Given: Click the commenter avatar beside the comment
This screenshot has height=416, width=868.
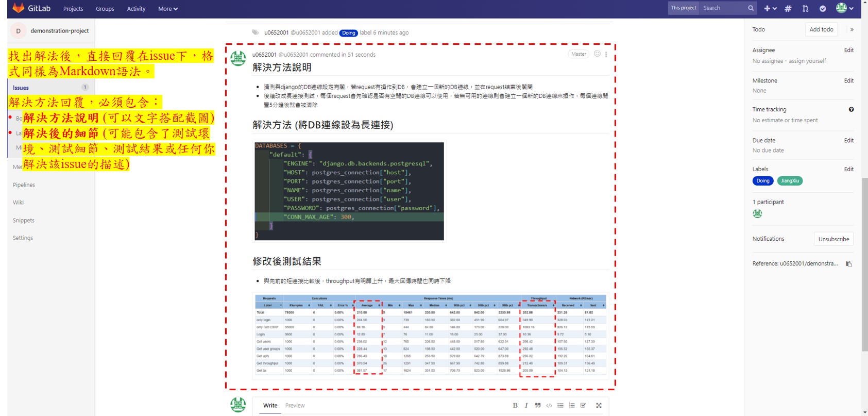Looking at the screenshot, I should point(238,59).
